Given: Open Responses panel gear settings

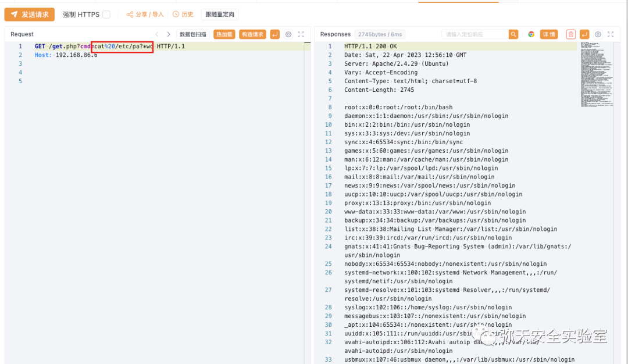Looking at the screenshot, I should pyautogui.click(x=598, y=34).
